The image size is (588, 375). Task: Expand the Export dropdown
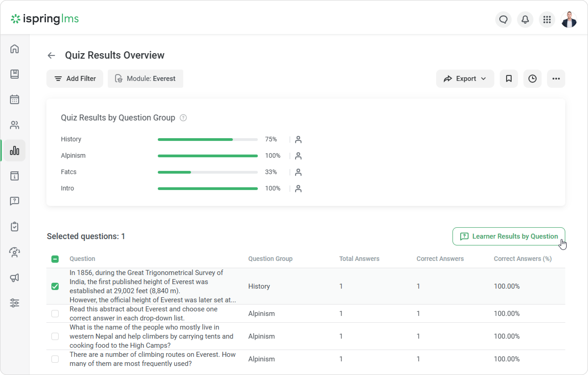tap(465, 79)
